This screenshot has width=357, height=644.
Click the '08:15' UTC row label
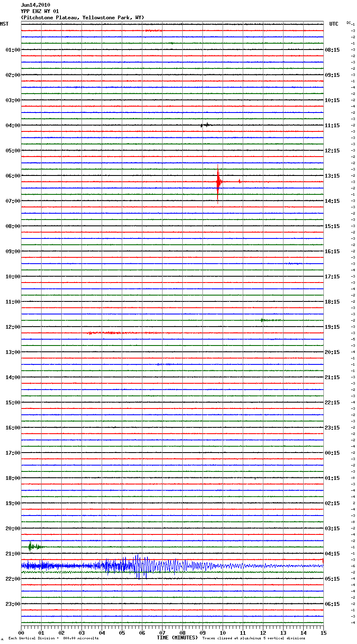coord(332,50)
